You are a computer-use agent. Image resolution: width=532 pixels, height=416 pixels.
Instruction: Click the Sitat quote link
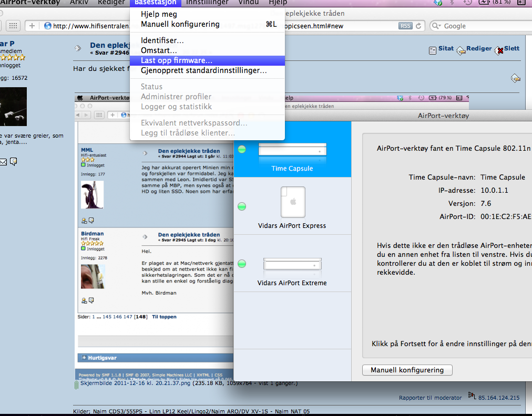[446, 48]
